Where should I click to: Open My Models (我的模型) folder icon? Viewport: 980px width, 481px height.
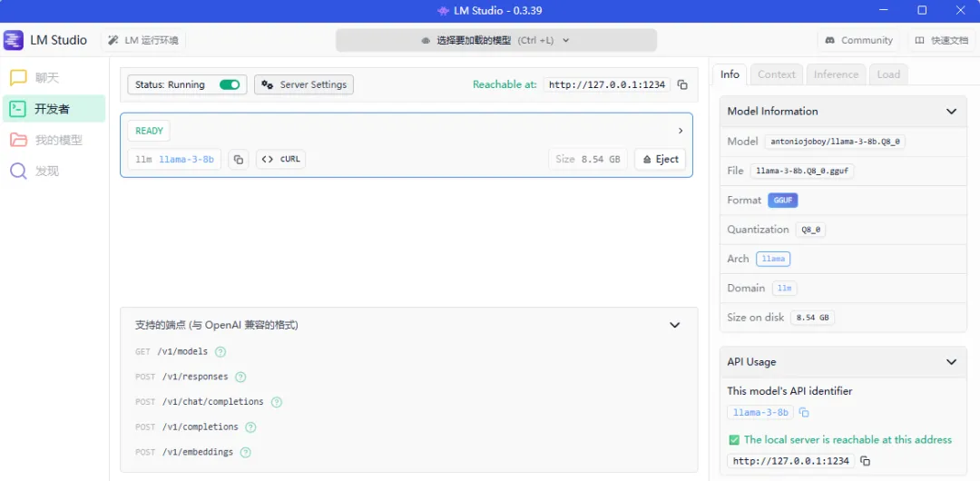18,140
